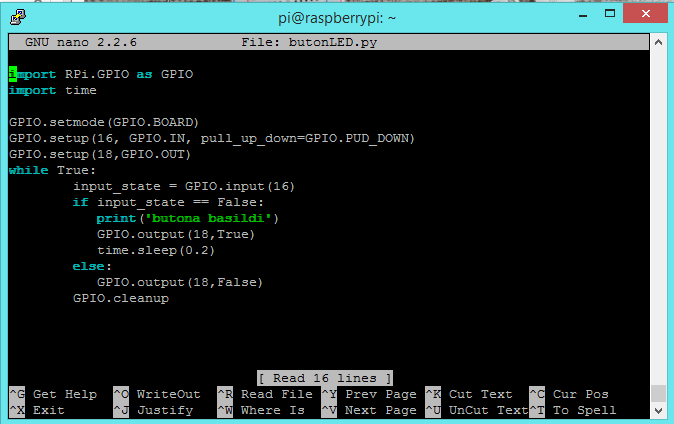
Task: Click the 'GPIO.setmode(GPIO.BOARD)' line
Action: pos(104,122)
